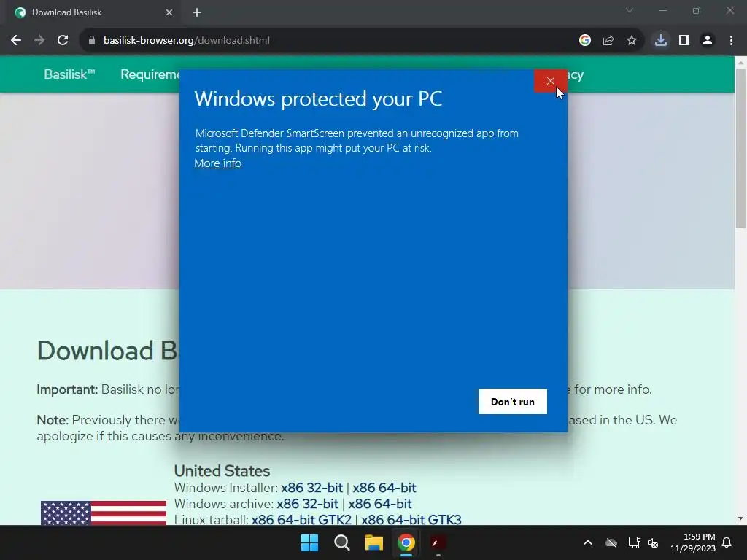This screenshot has width=747, height=560.
Task: Open the network tray icon
Action: [x=634, y=542]
